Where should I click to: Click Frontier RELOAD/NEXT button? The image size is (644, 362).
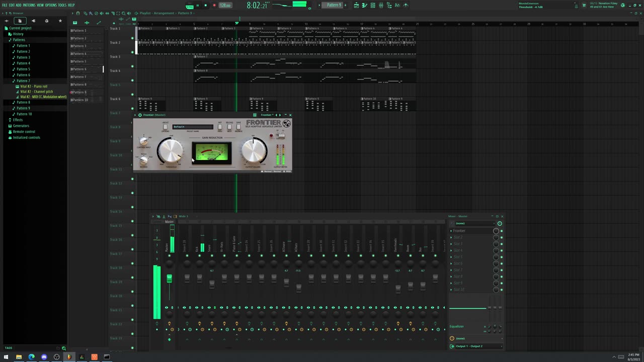pos(229,127)
